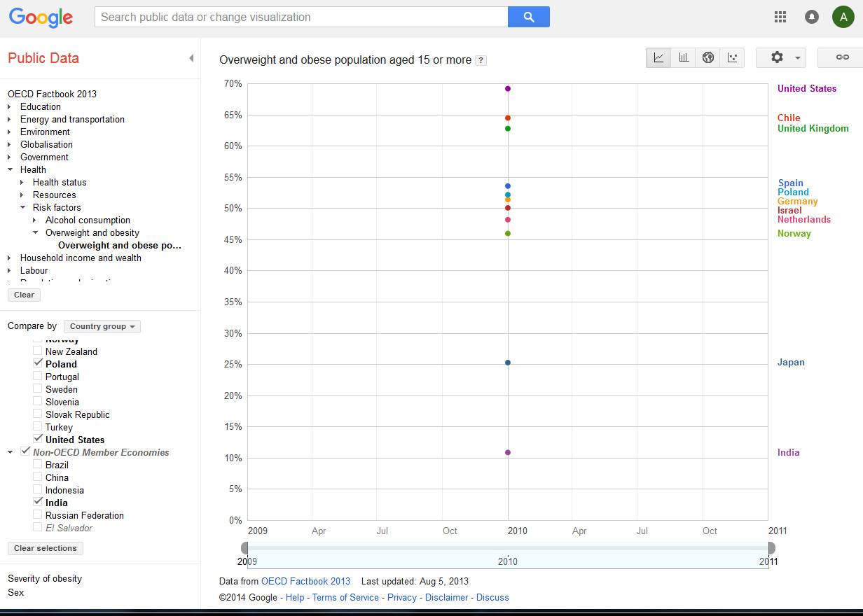The image size is (863, 616).
Task: Check the Russian Federation checkbox
Action: click(38, 514)
